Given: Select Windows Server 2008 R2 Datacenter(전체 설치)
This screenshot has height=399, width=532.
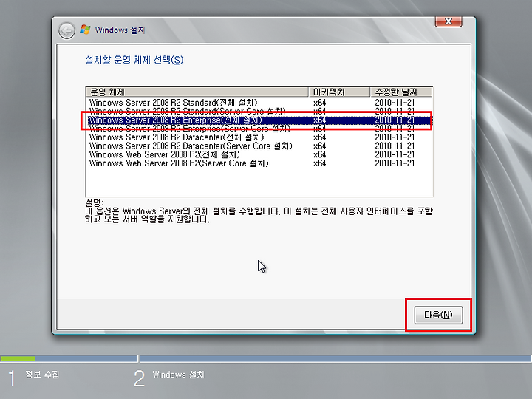Looking at the screenshot, I should pos(259,137).
